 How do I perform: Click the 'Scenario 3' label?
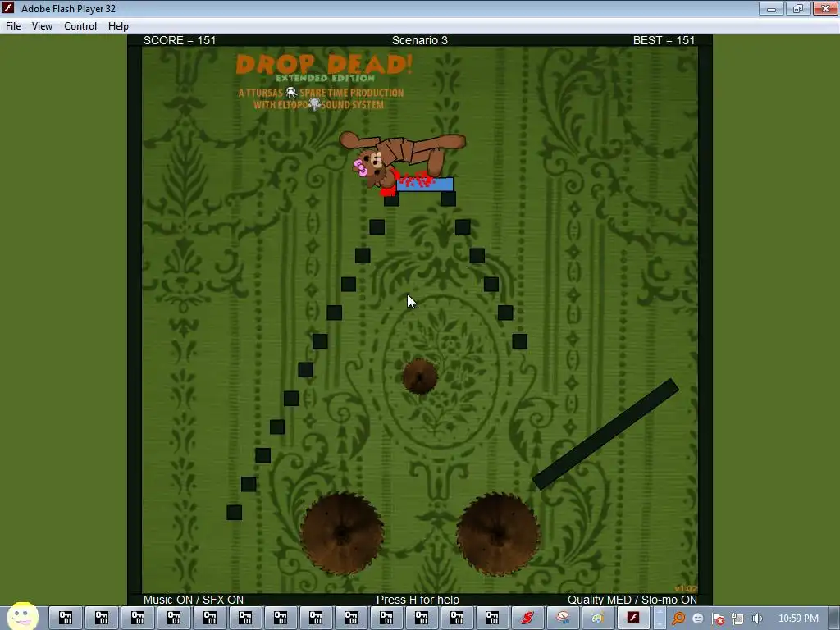pos(419,41)
